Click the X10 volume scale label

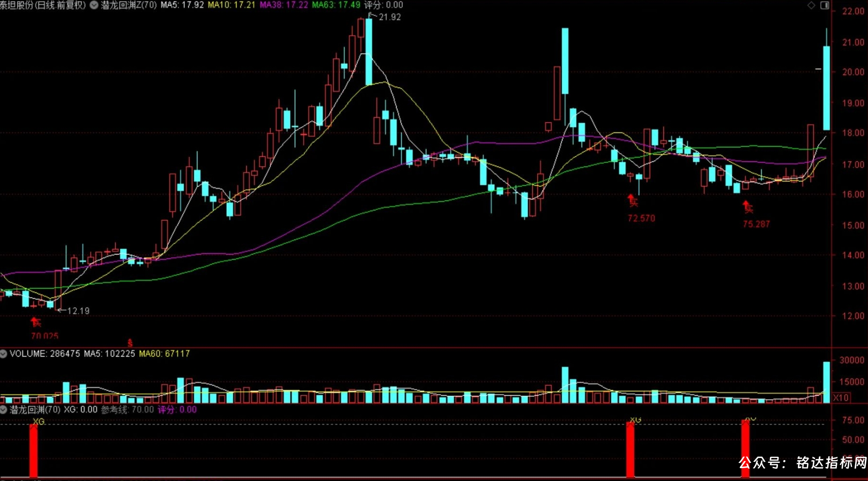pyautogui.click(x=841, y=398)
